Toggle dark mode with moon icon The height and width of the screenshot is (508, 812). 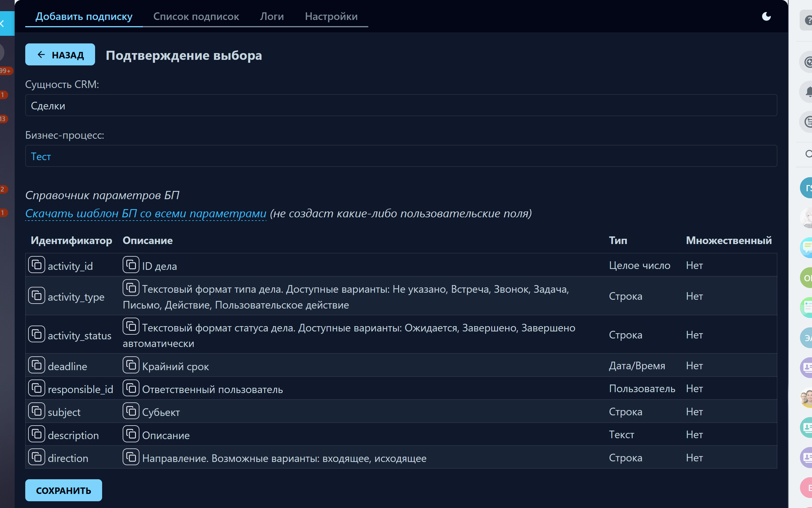(766, 16)
